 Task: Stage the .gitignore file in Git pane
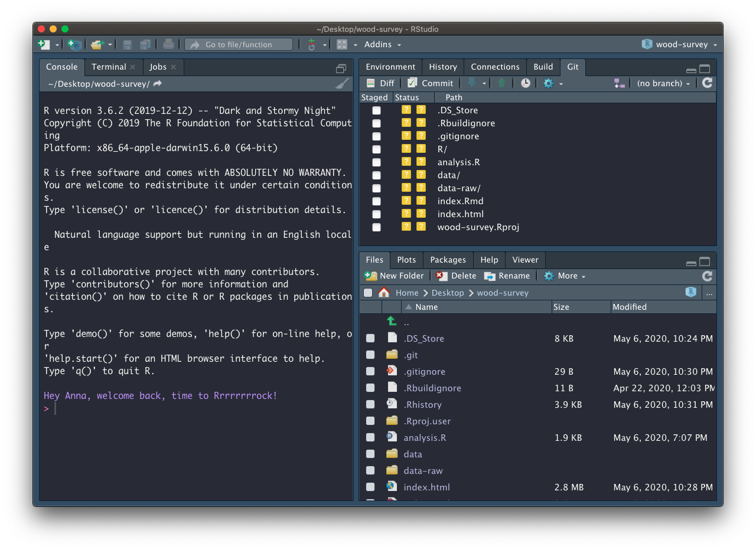pyautogui.click(x=377, y=136)
